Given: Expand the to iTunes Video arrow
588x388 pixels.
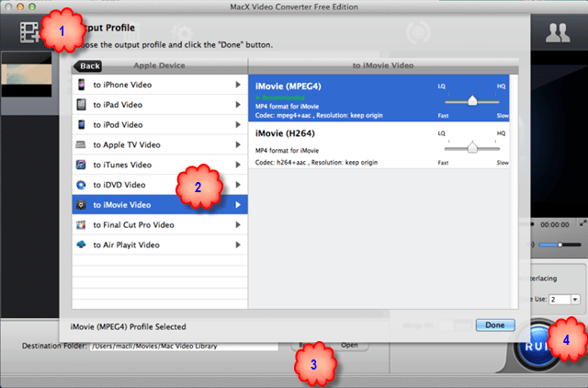Looking at the screenshot, I should 238,165.
